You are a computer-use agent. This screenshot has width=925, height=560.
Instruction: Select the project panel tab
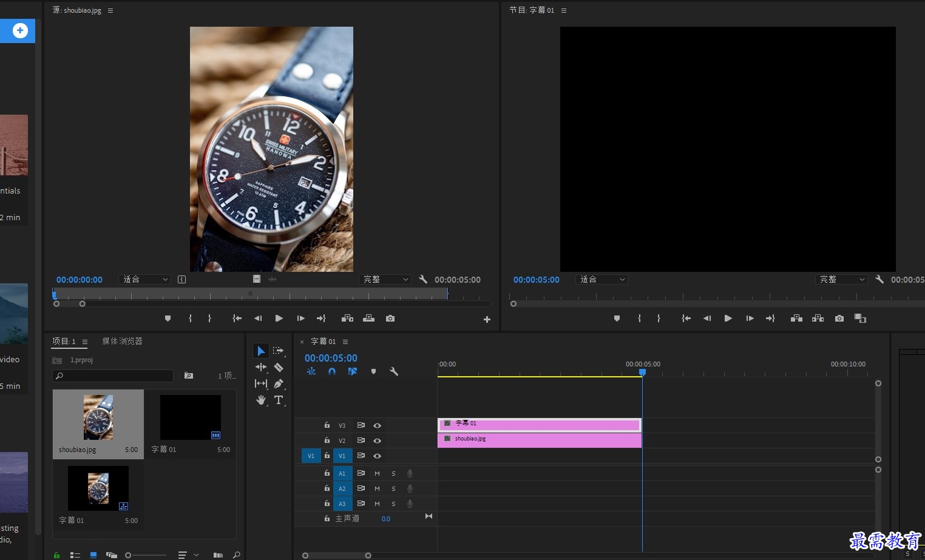[x=64, y=341]
